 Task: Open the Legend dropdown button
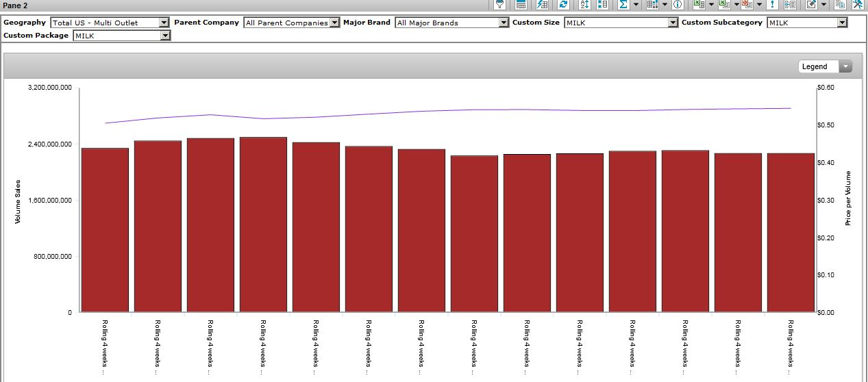pos(846,66)
